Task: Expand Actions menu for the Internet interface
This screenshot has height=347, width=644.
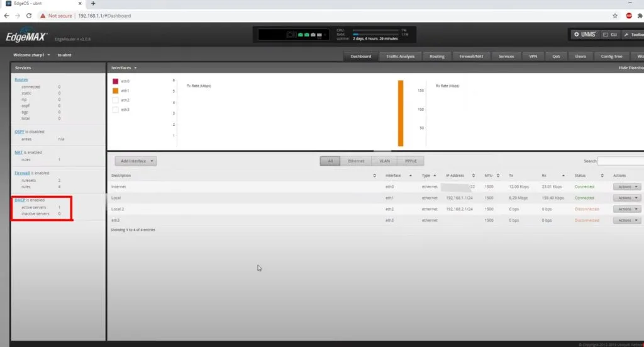Action: pos(627,186)
